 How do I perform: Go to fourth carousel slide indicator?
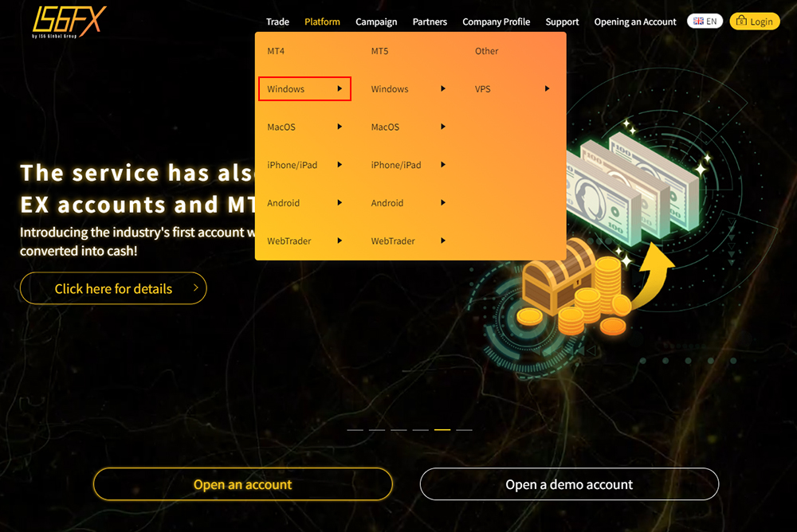(x=421, y=430)
